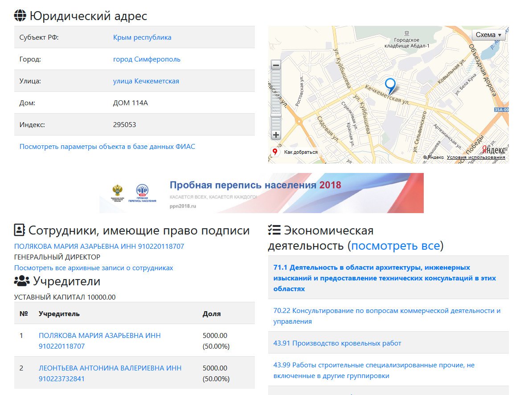Click the group icon next to Учредители
Screen dimensions: 532x395
(x=21, y=281)
